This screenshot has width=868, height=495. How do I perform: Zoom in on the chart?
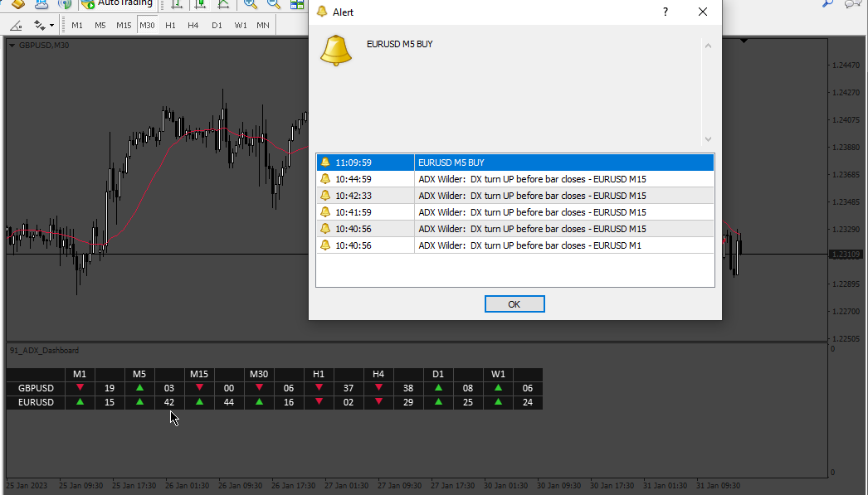pyautogui.click(x=251, y=4)
